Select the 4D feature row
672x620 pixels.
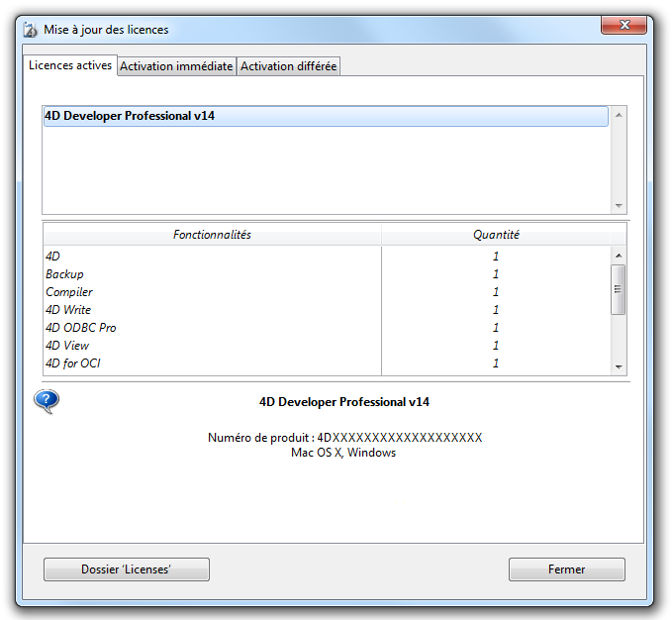coord(328,256)
